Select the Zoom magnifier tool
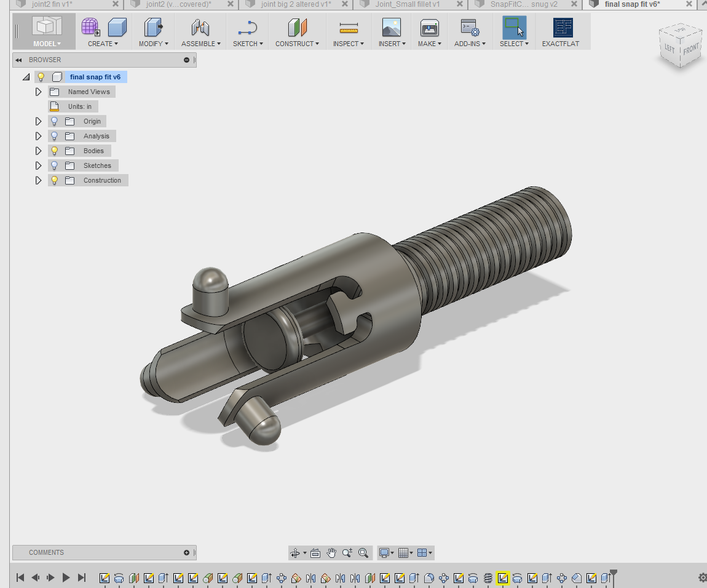 coord(347,553)
